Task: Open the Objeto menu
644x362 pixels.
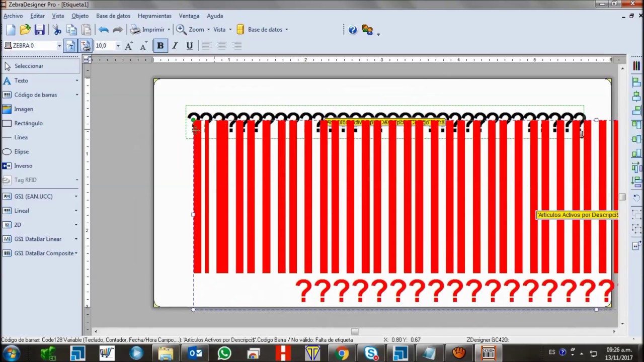Action: (x=80, y=16)
